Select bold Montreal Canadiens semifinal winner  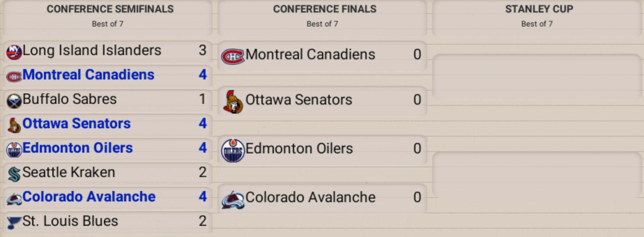[x=88, y=75]
